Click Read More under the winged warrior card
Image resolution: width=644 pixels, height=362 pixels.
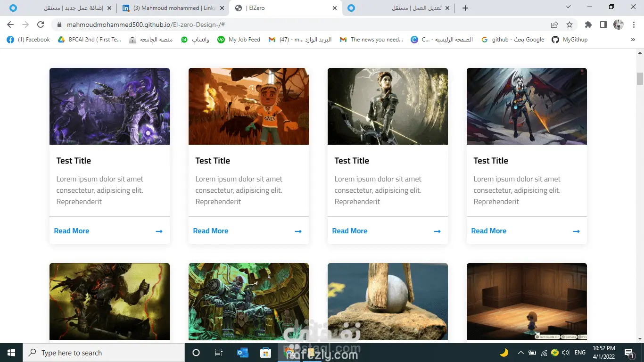click(489, 231)
